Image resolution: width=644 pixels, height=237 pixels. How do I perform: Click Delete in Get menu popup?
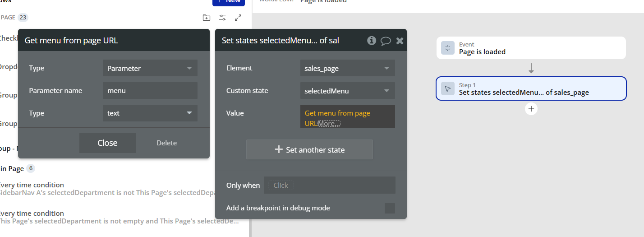tap(166, 143)
